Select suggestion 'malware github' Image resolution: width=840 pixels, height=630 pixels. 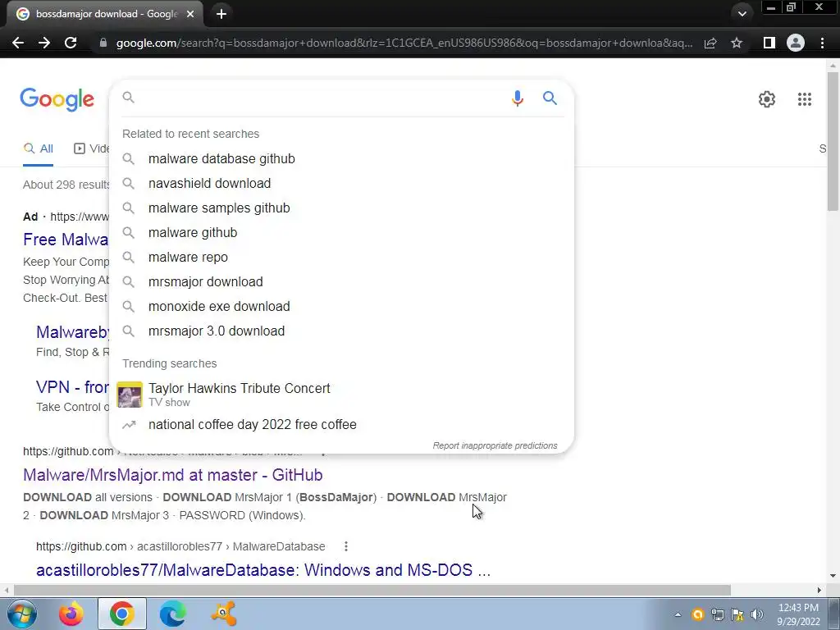341,232
